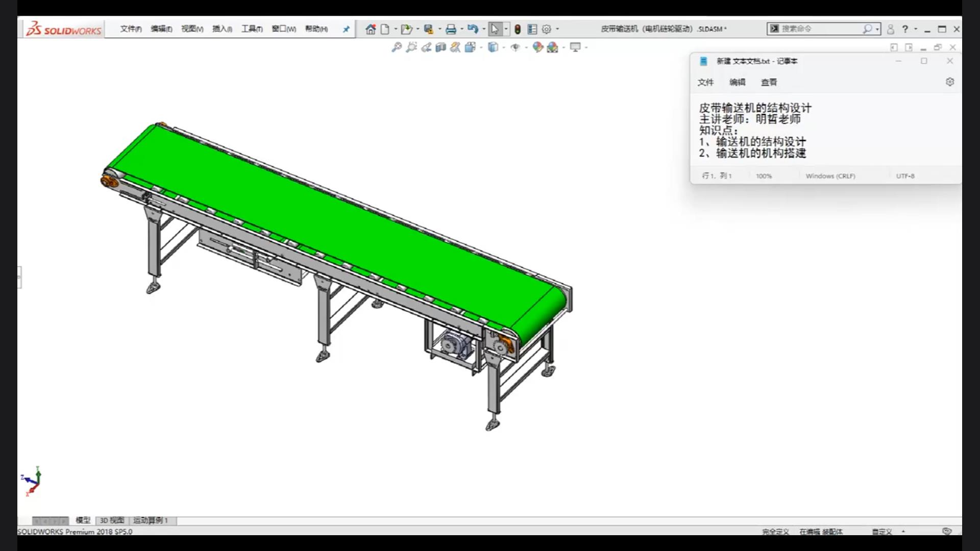980x551 pixels.
Task: Open 编辑 menu in Notepad
Action: tap(737, 82)
